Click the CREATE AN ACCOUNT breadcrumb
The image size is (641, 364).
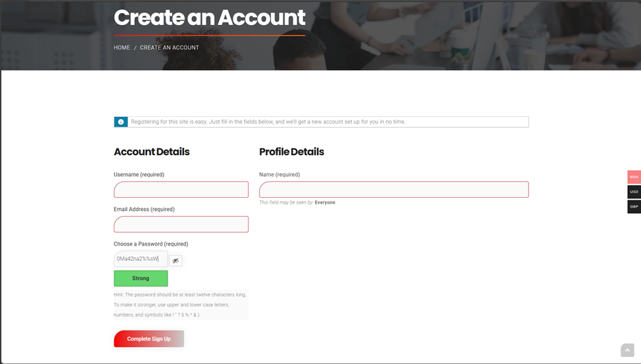pyautogui.click(x=169, y=48)
